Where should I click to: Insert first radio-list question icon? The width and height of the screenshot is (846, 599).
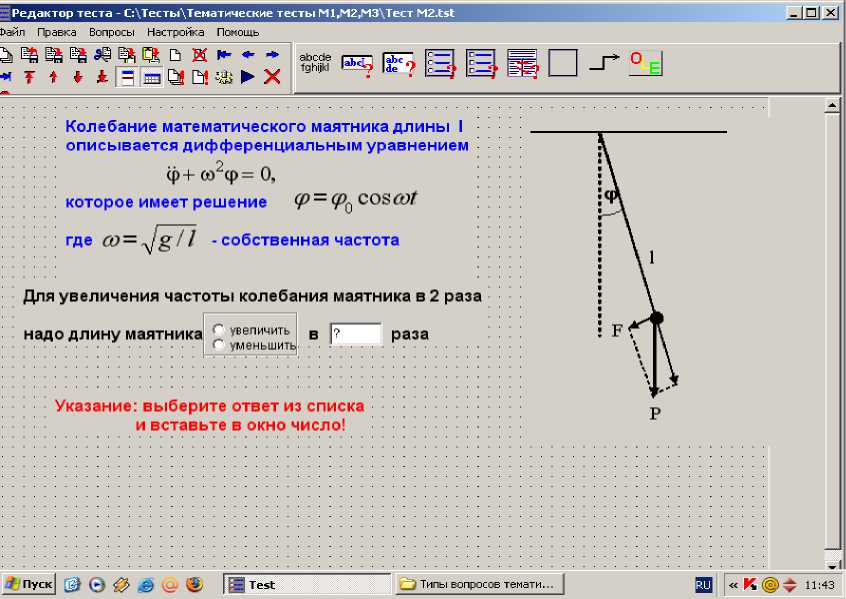440,64
